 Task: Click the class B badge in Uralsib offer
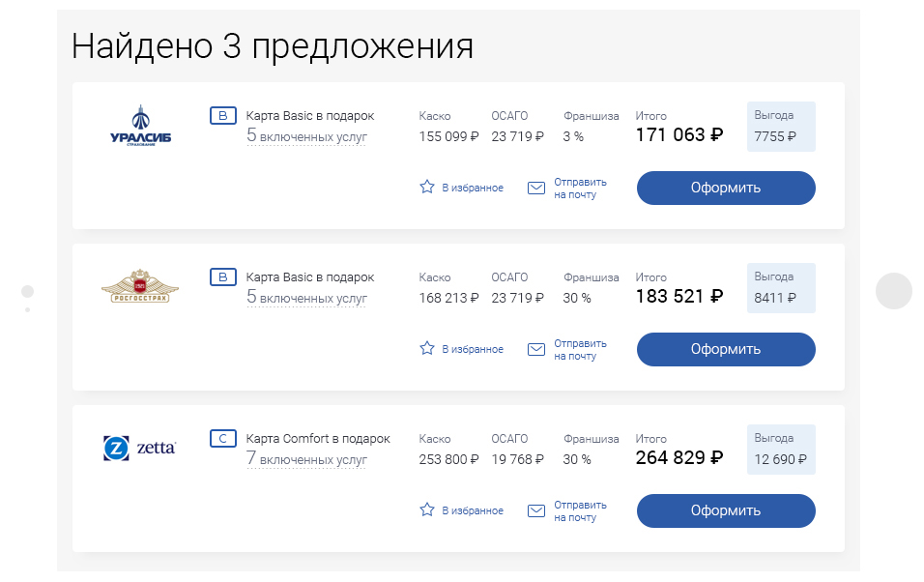point(223,116)
